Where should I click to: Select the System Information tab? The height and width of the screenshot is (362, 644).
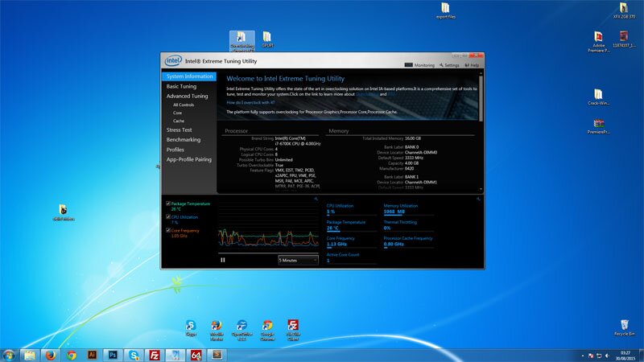[189, 76]
